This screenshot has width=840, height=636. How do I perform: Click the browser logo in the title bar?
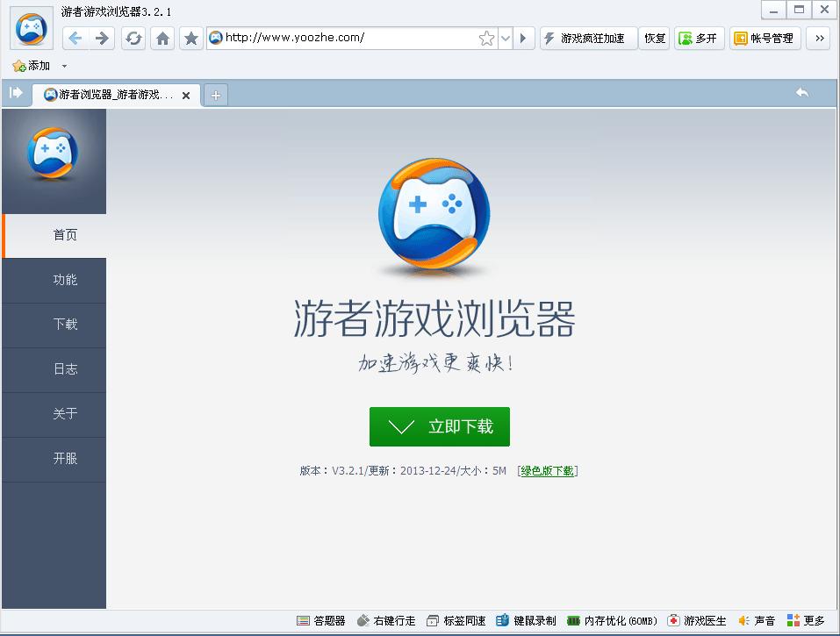(32, 28)
